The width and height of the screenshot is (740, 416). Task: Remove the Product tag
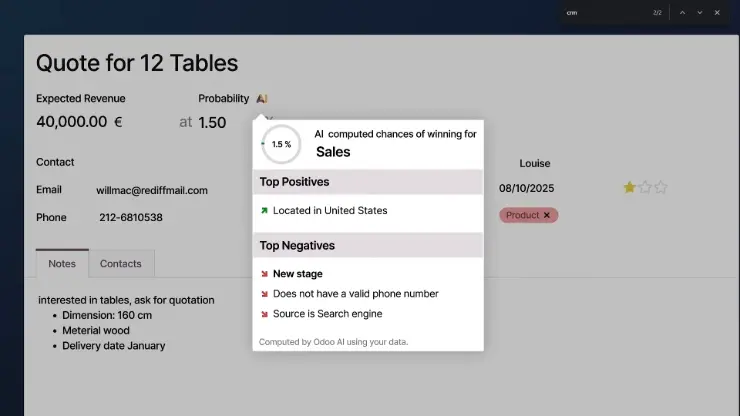[547, 215]
